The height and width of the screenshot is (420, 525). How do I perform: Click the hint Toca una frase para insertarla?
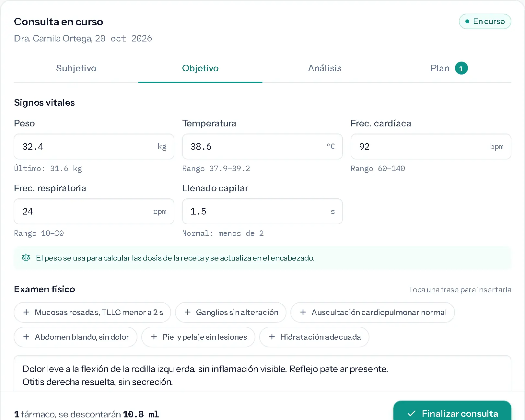coord(460,290)
